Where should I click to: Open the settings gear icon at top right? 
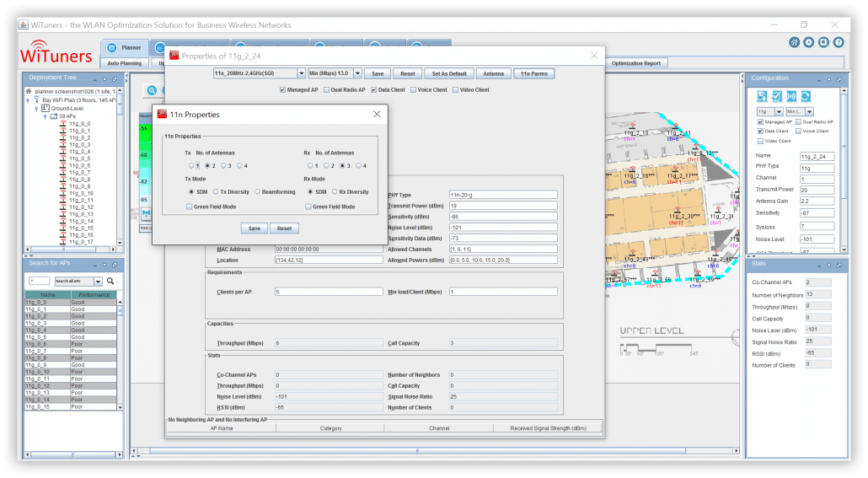tap(809, 42)
